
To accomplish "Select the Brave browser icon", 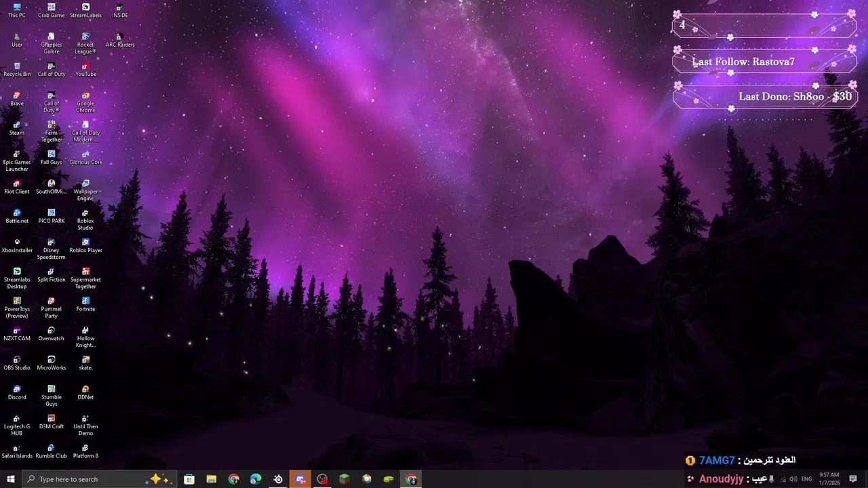I will tap(17, 99).
